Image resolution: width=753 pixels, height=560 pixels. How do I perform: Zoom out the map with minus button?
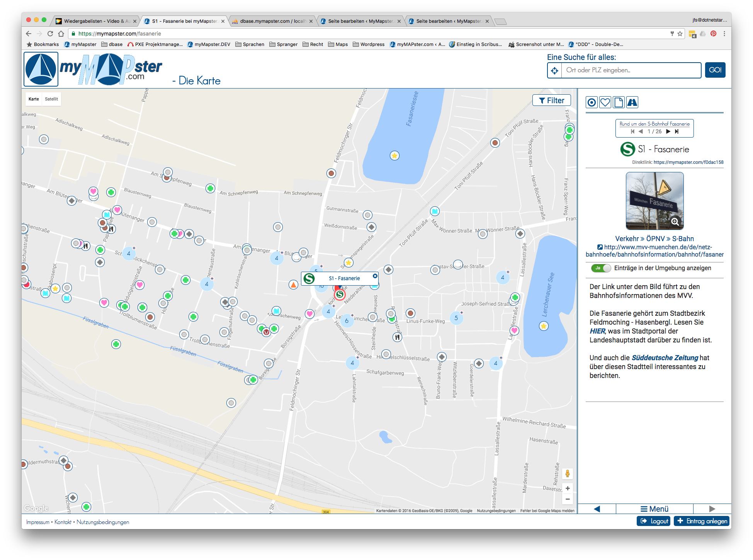pyautogui.click(x=567, y=499)
